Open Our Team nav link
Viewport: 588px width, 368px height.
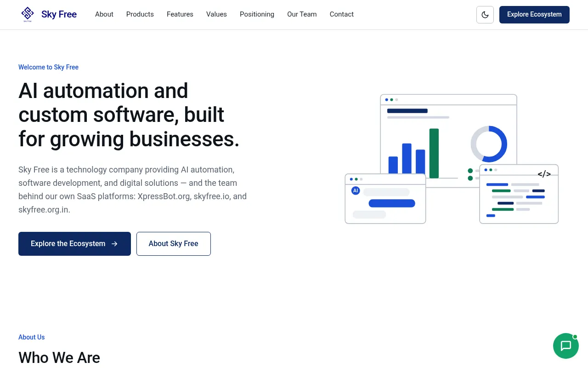point(302,14)
